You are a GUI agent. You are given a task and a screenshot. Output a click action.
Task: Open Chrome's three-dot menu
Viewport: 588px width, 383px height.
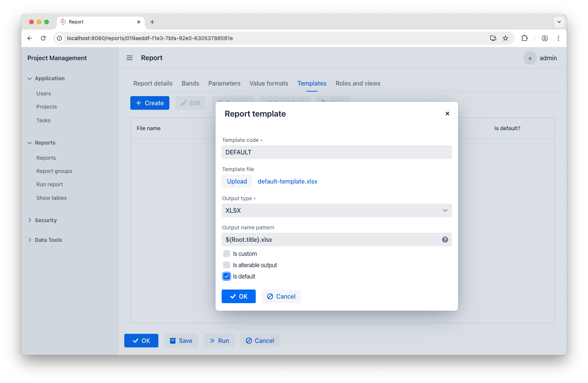coord(558,38)
